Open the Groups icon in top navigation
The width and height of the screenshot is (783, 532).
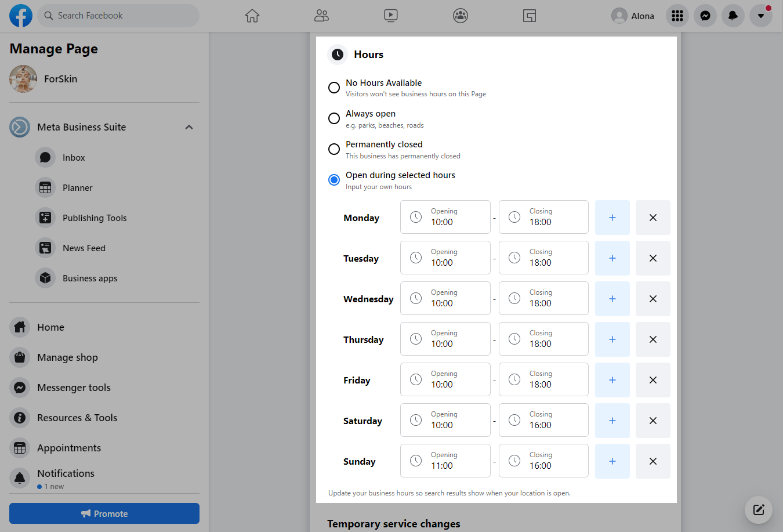coord(461,16)
